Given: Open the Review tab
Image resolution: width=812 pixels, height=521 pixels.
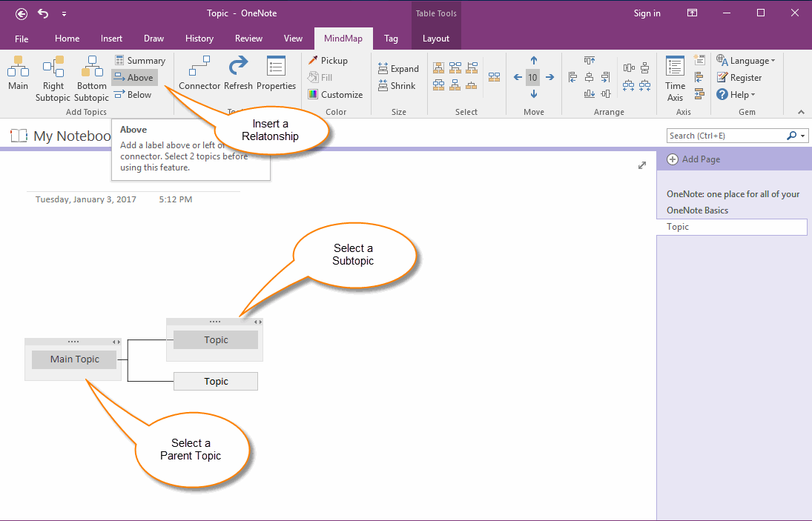Looking at the screenshot, I should [248, 39].
